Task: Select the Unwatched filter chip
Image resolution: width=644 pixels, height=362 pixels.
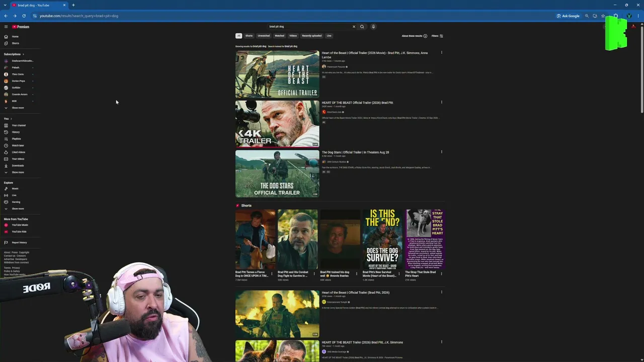Action: click(x=264, y=36)
